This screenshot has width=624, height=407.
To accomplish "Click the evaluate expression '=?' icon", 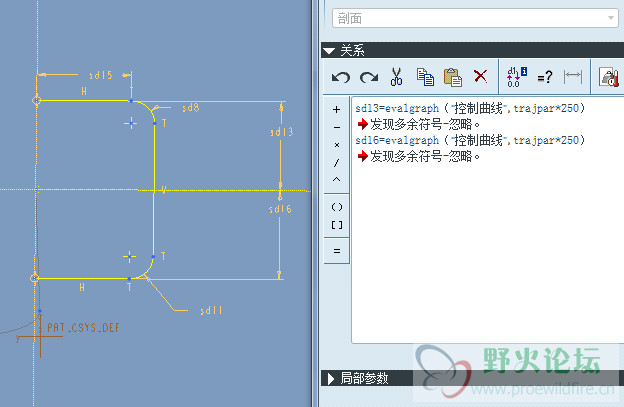I will [544, 77].
